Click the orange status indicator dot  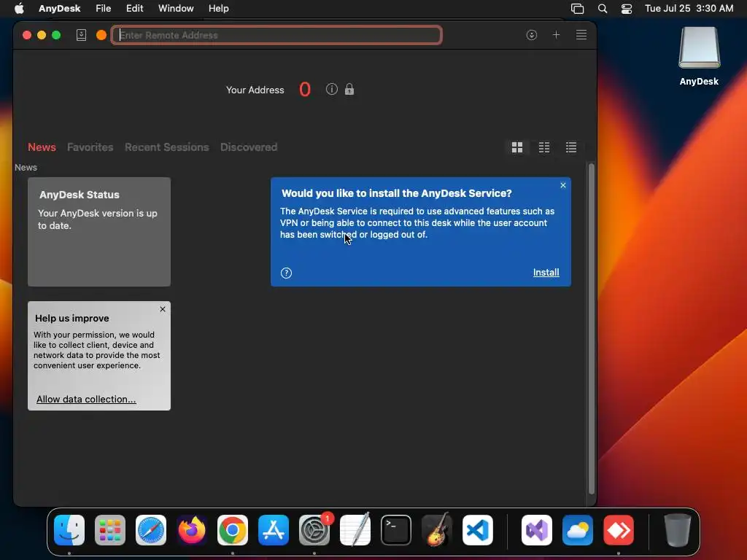[x=101, y=35]
